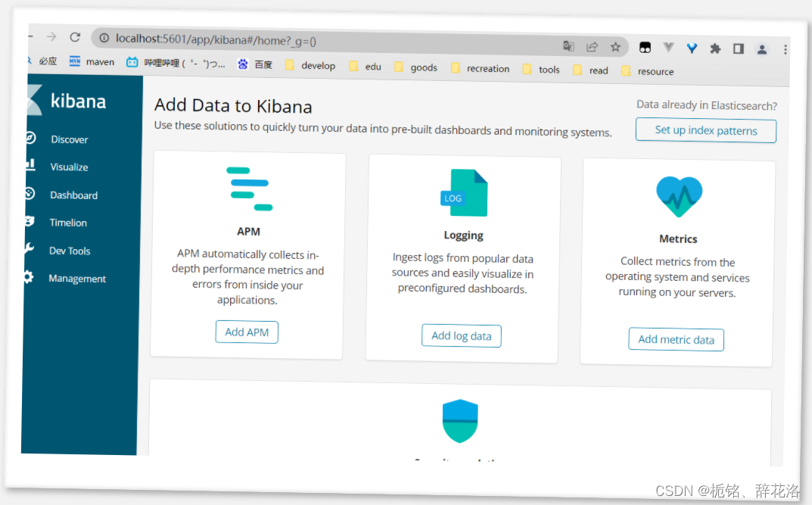Click the Management gear icon
Image resolution: width=812 pixels, height=505 pixels.
point(28,276)
